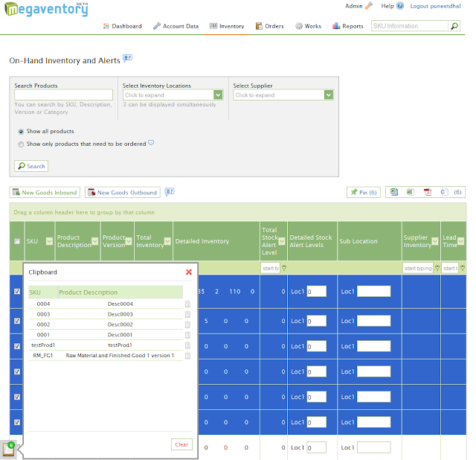
Task: Open Lead Time column menu arrow
Action: (461, 241)
